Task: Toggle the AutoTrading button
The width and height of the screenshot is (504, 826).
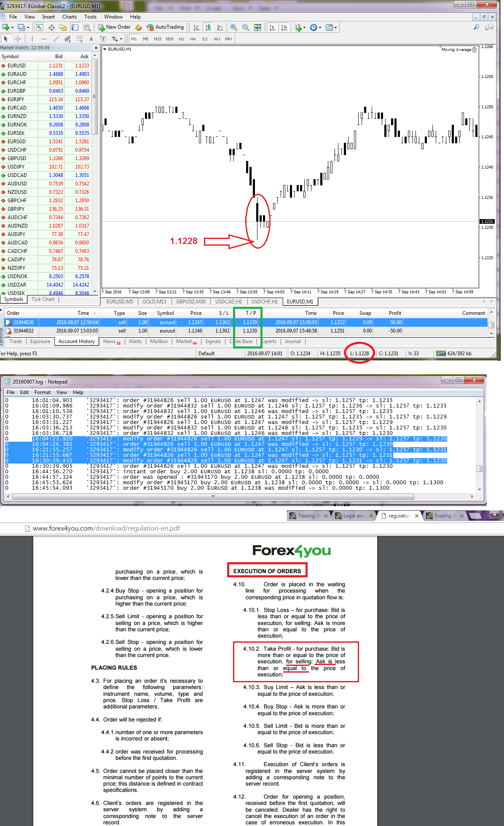Action: (165, 27)
